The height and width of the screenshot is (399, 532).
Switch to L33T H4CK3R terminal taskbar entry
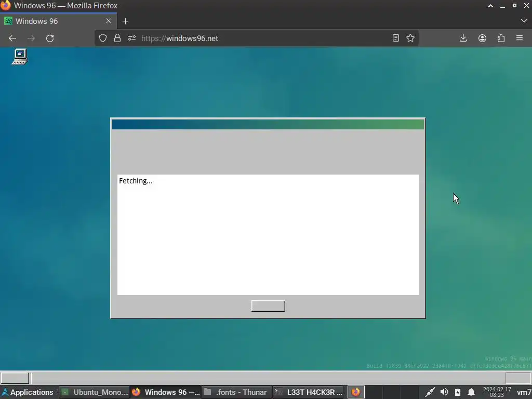click(x=308, y=392)
